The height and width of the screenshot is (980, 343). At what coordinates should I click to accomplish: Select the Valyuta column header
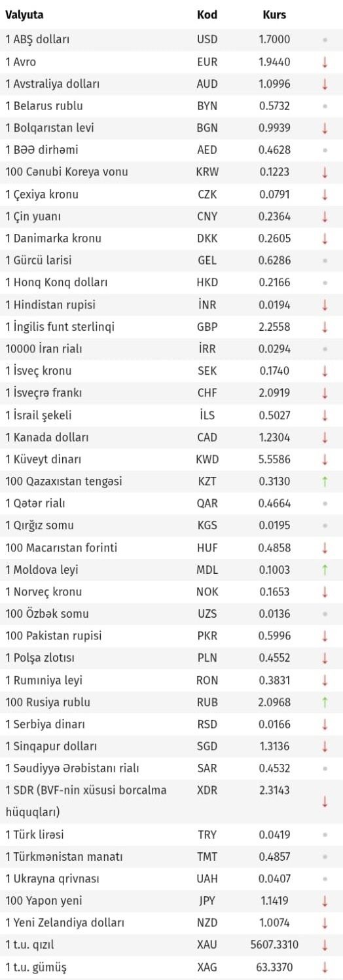tap(25, 15)
